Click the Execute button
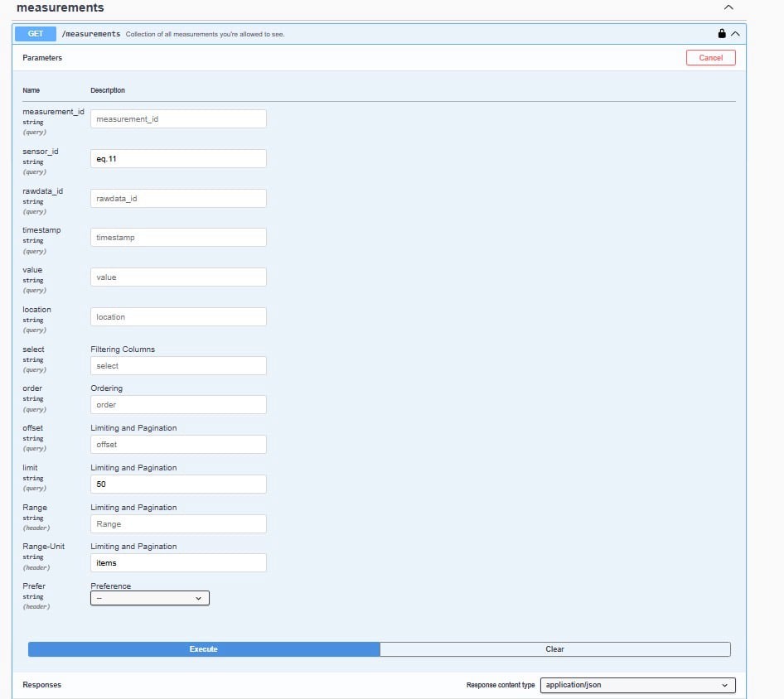The image size is (784, 699). click(204, 649)
